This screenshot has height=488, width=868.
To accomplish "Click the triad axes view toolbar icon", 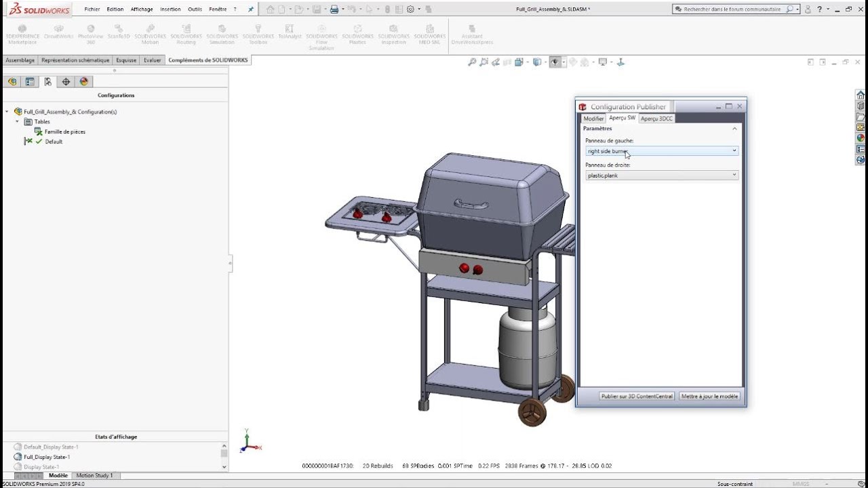I will click(620, 62).
